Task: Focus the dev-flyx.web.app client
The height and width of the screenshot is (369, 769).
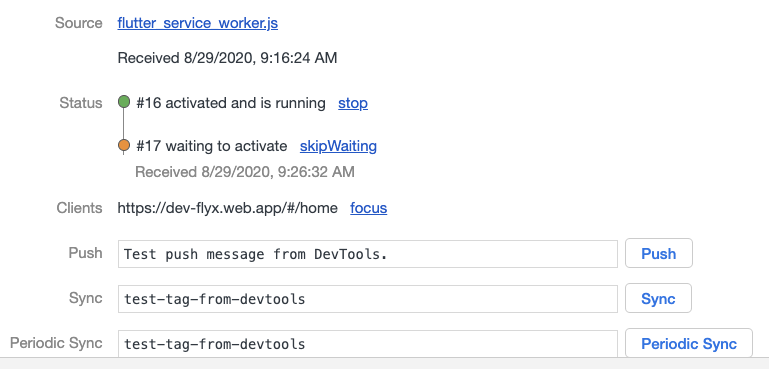Action: click(x=368, y=208)
